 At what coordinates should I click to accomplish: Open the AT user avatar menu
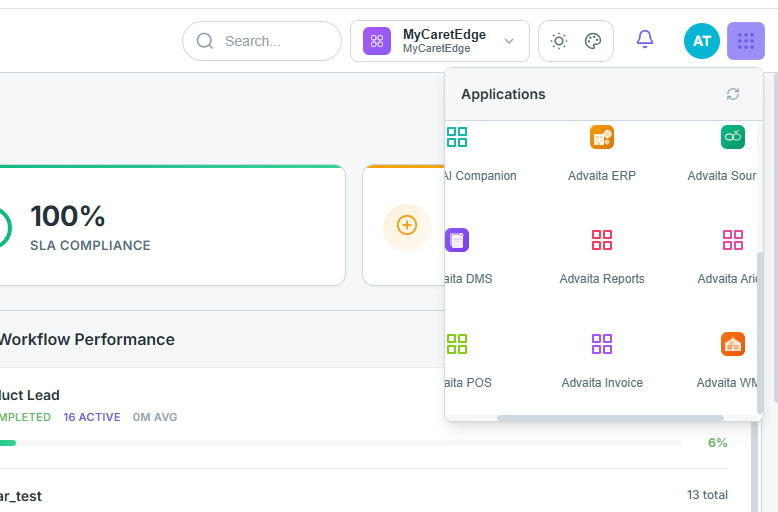pos(702,41)
